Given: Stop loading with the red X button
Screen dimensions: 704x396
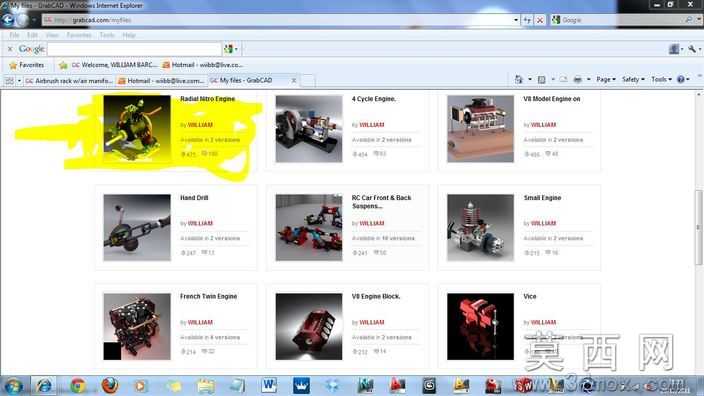Looking at the screenshot, I should point(540,20).
